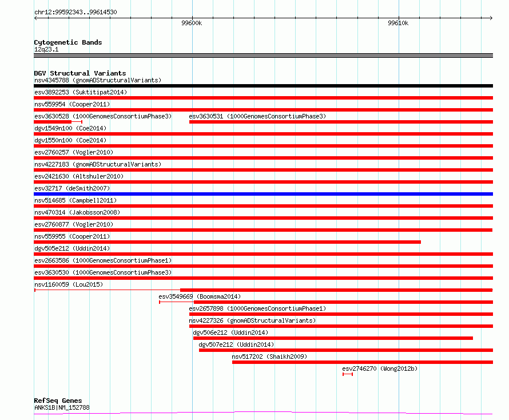Click the red bar under nsv517202

pos(363,362)
